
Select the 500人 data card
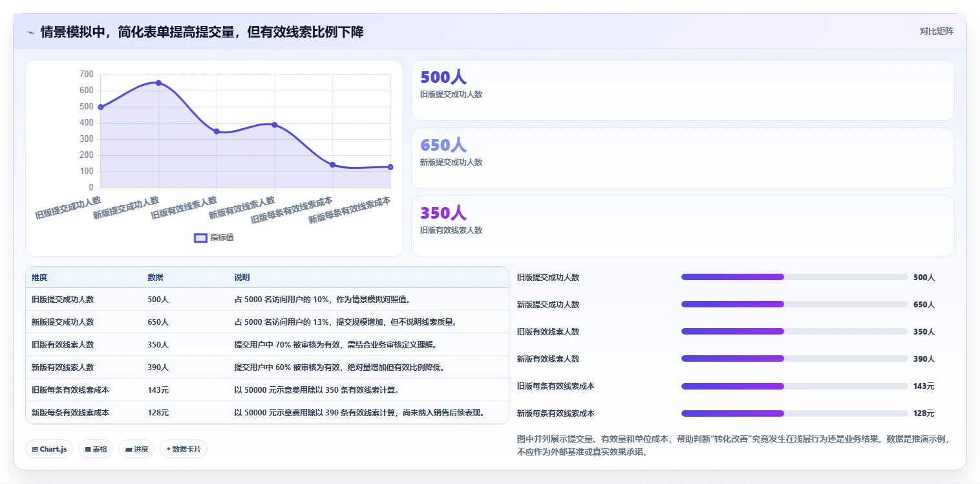(683, 90)
